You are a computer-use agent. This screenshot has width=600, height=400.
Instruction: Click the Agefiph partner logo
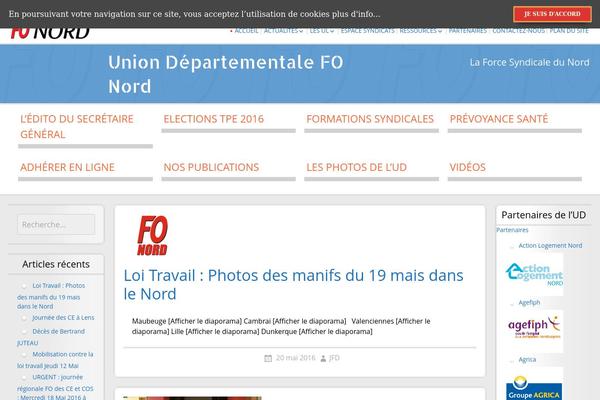point(534,331)
